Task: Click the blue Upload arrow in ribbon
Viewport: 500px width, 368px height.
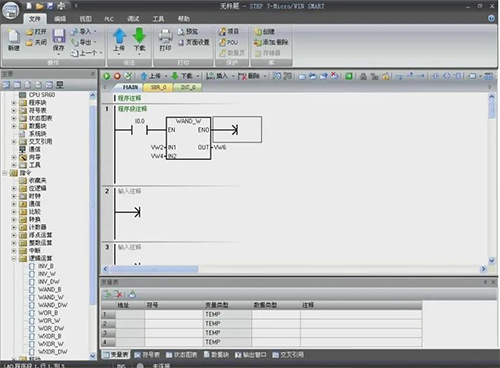Action: point(119,36)
